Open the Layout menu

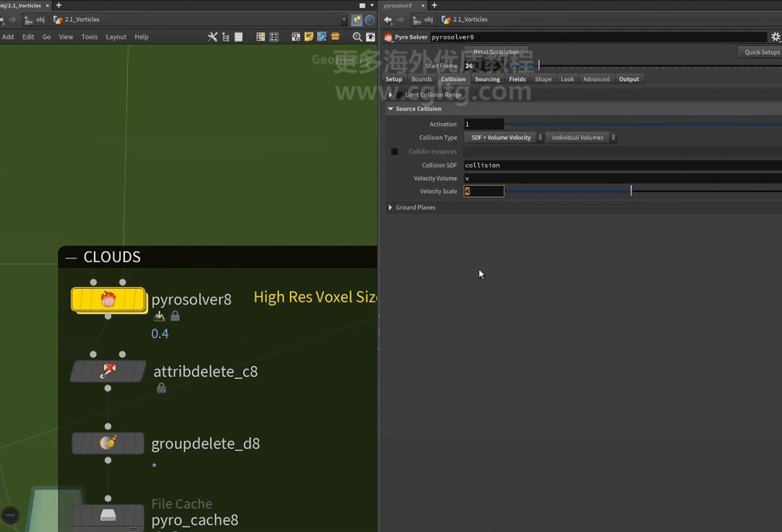(116, 37)
